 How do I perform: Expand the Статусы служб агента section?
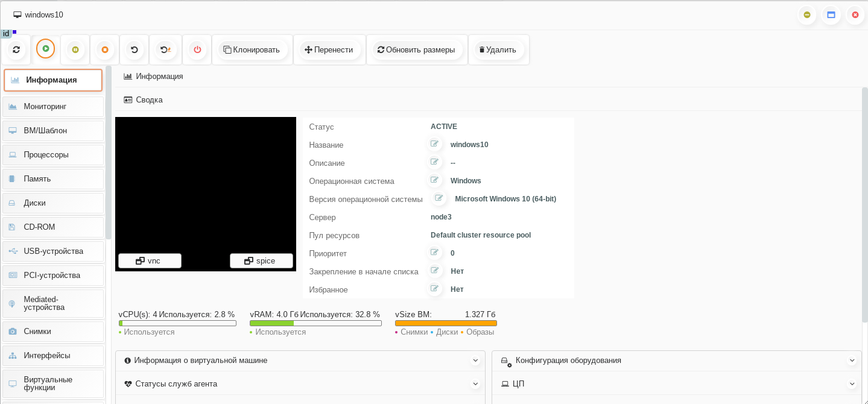(x=475, y=384)
